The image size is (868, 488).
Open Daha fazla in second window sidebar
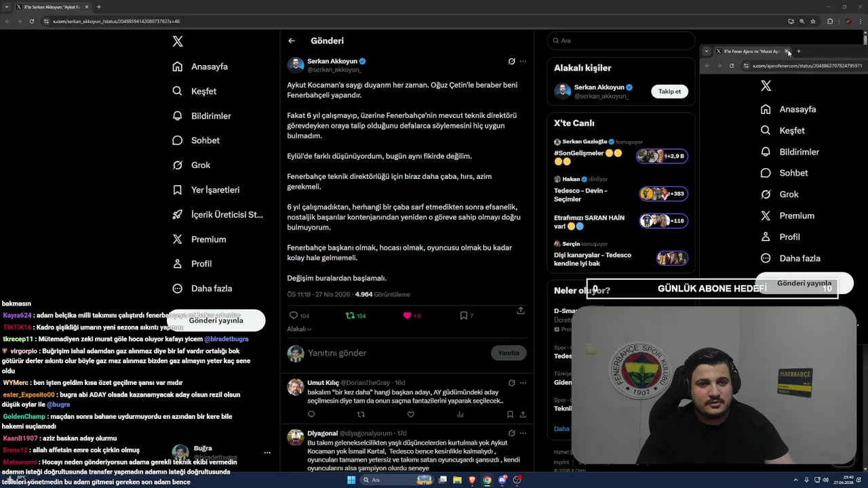[790, 258]
